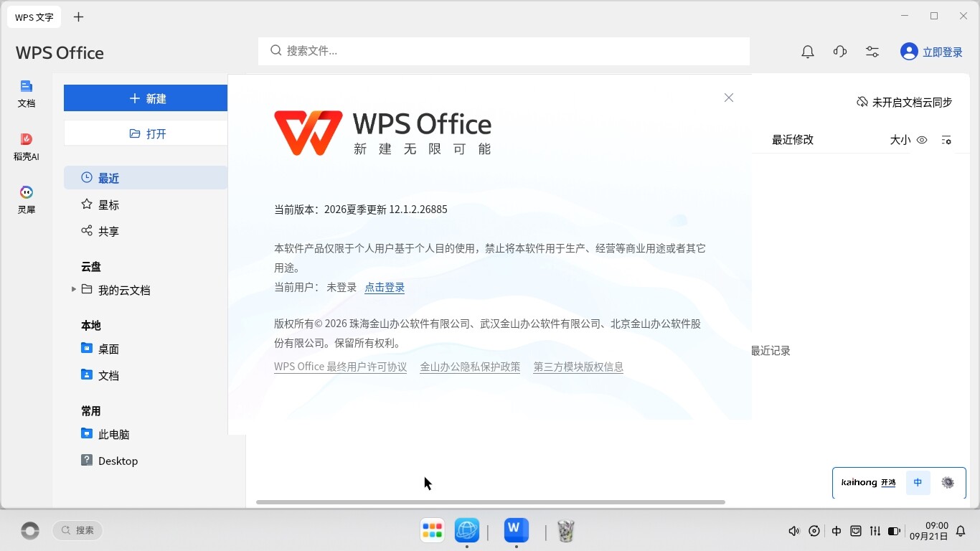
Task: Open the WPS 文字 tab
Action: 34,17
